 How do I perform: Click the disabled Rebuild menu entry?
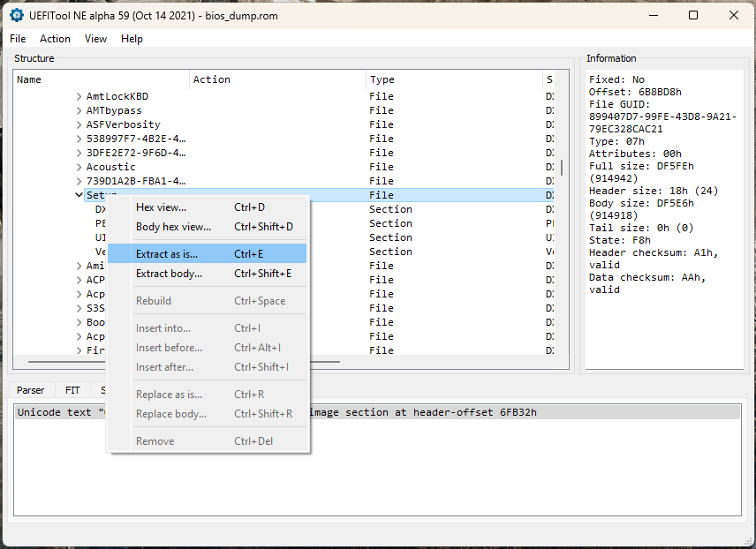[208, 301]
